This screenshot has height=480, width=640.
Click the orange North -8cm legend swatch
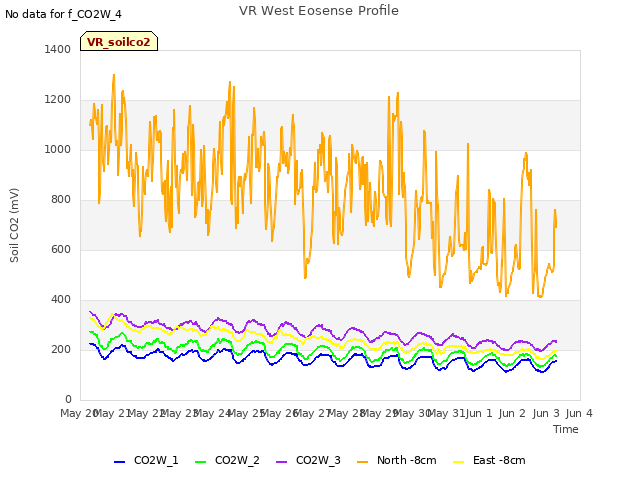coord(362,462)
